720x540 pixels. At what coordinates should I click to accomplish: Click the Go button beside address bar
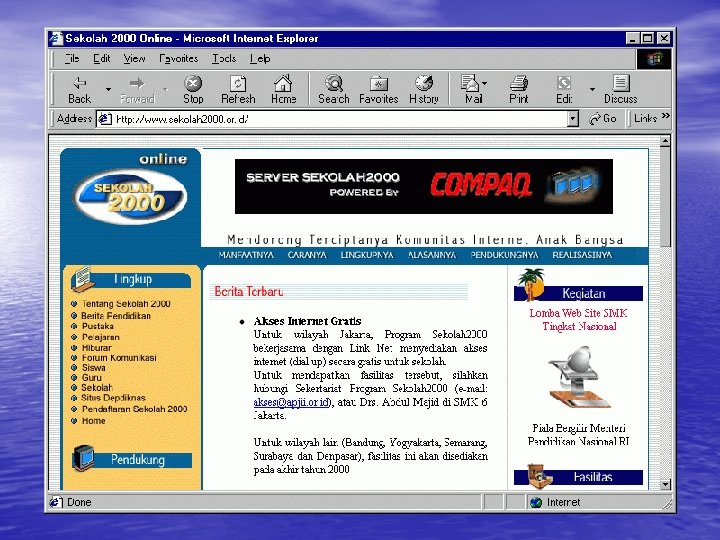pos(602,118)
